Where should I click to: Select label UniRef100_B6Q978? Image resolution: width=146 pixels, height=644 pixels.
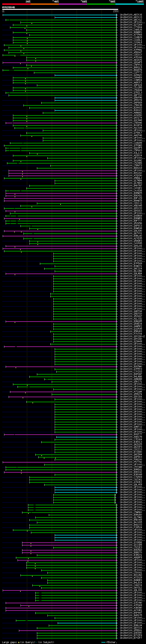click(x=131, y=70)
